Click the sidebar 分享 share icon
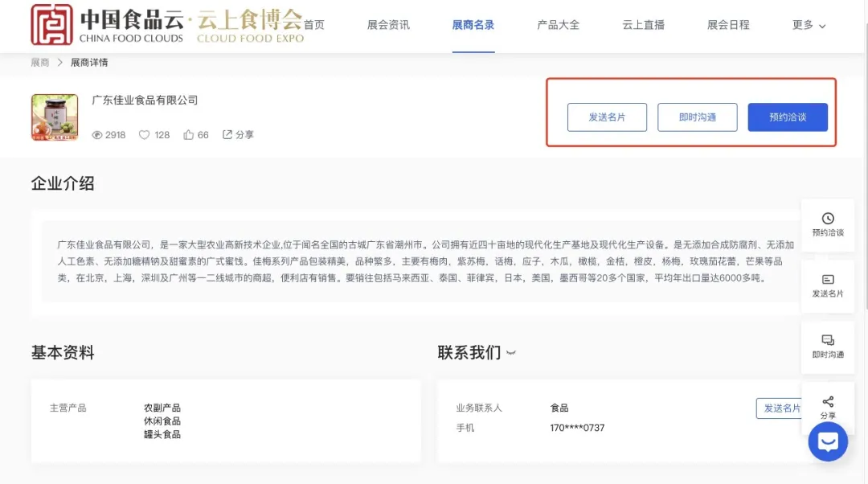Viewport: 868px width, 484px height. [828, 402]
